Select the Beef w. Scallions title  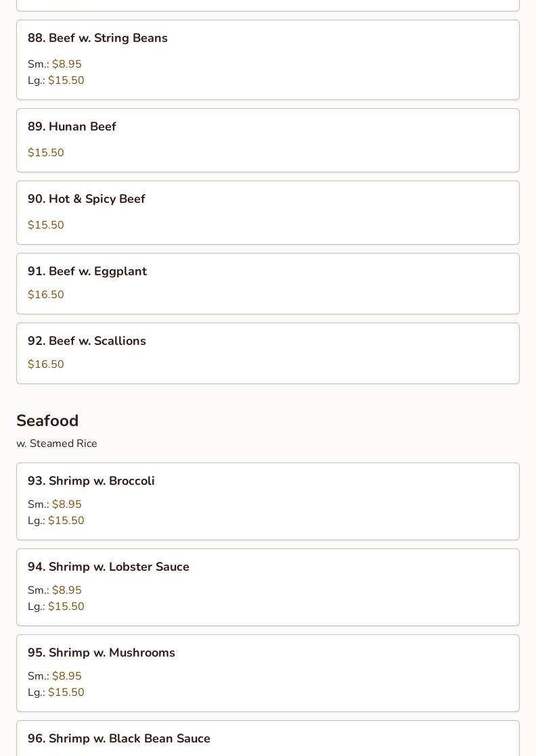87,341
